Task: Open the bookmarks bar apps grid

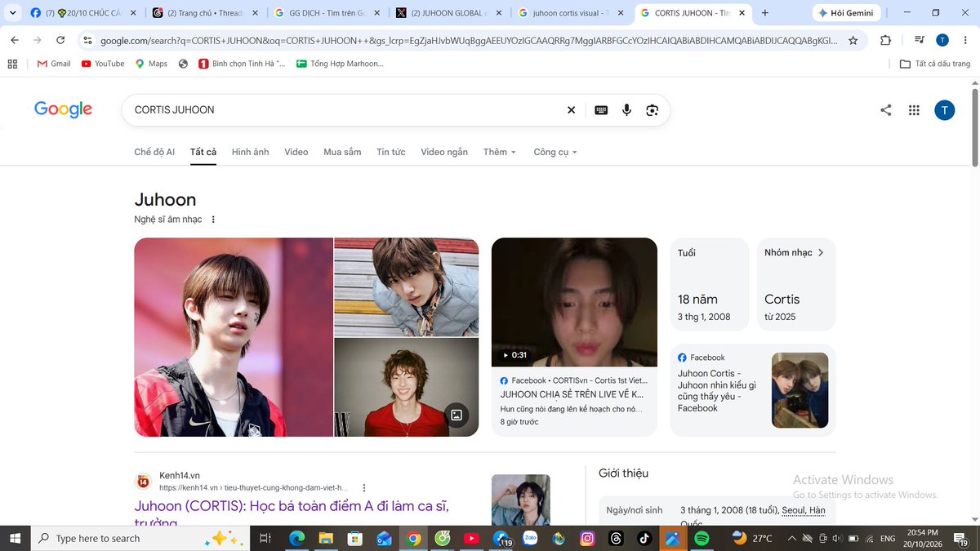Action: pyautogui.click(x=12, y=64)
